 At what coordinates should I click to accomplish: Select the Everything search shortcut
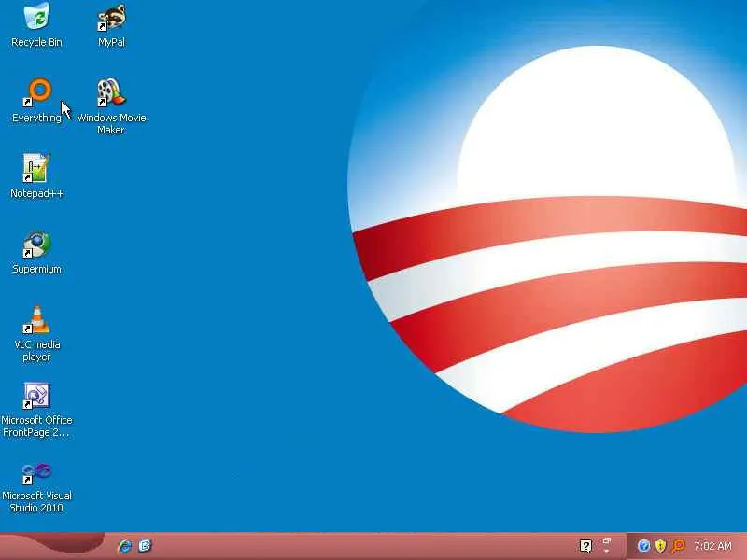(36, 101)
